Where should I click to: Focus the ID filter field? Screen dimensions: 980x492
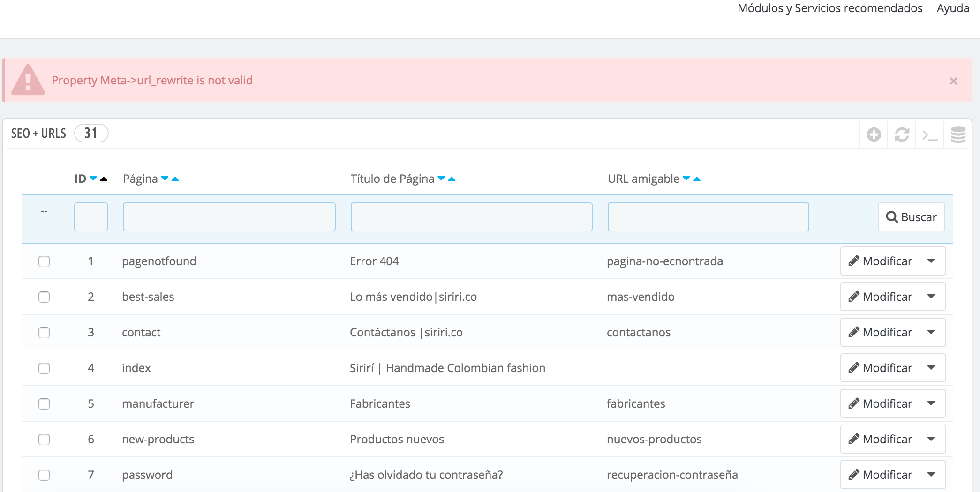point(91,217)
